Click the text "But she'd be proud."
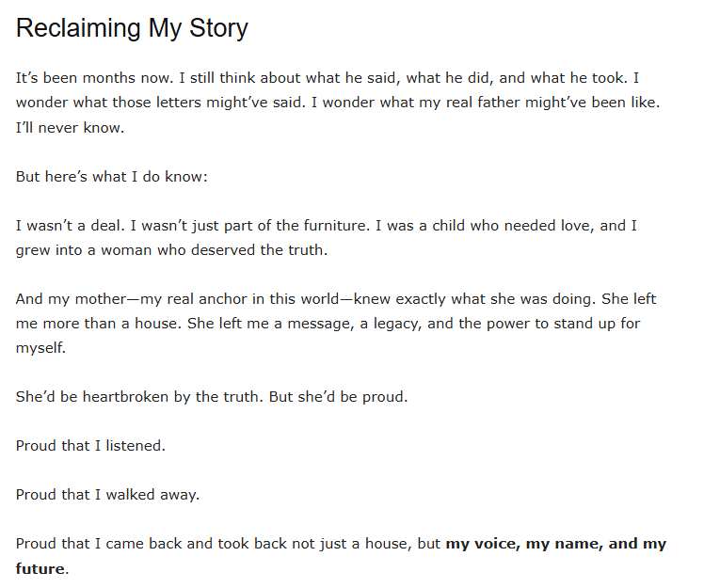The image size is (720, 588). [339, 397]
